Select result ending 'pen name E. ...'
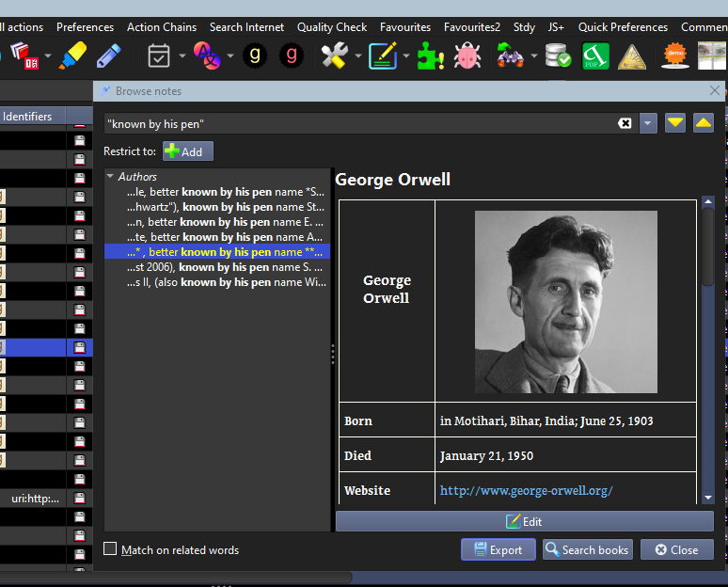The image size is (728, 587). pos(226,222)
